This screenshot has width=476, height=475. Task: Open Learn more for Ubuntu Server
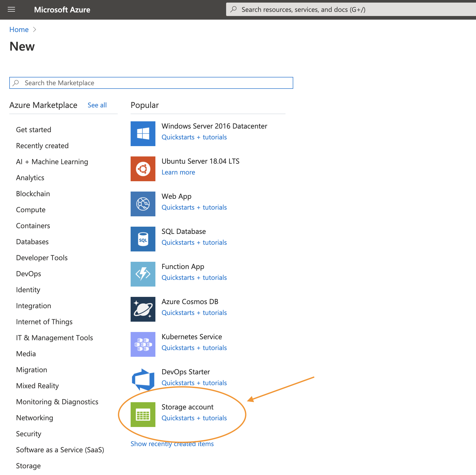178,172
